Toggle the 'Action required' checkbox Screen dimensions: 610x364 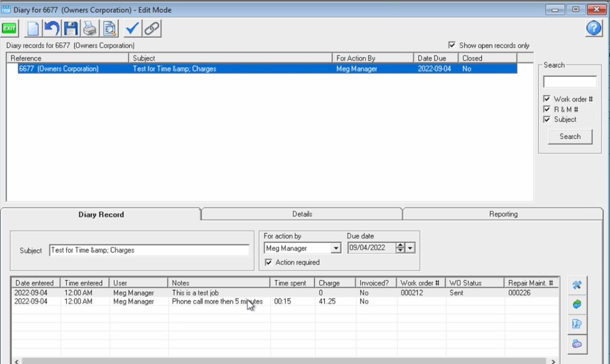pos(268,263)
